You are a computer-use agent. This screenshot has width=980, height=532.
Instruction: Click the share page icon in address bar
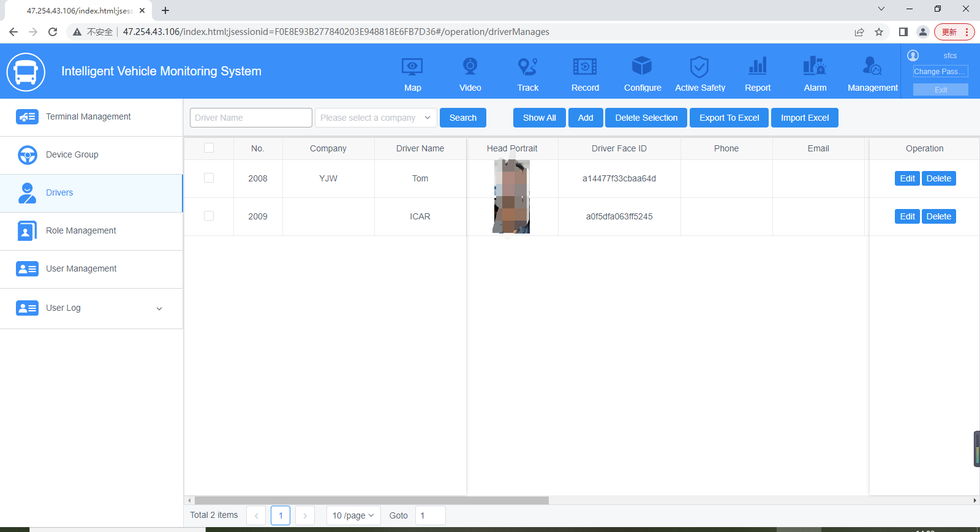pyautogui.click(x=859, y=32)
